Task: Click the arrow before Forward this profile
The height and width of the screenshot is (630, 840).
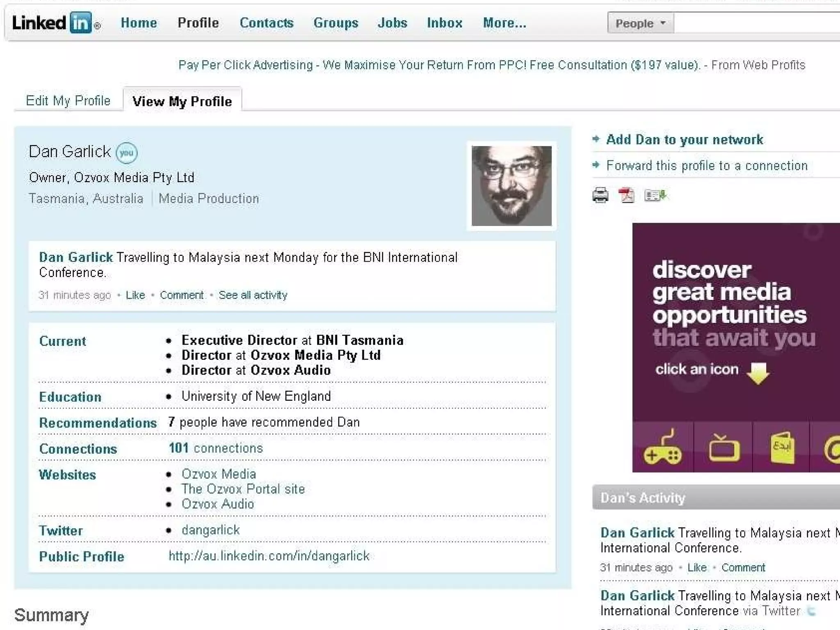Action: point(596,165)
